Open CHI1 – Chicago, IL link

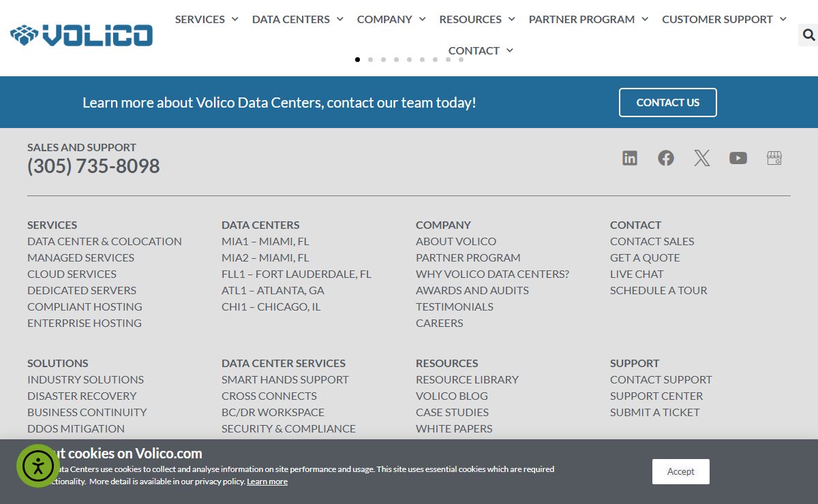pos(271,306)
